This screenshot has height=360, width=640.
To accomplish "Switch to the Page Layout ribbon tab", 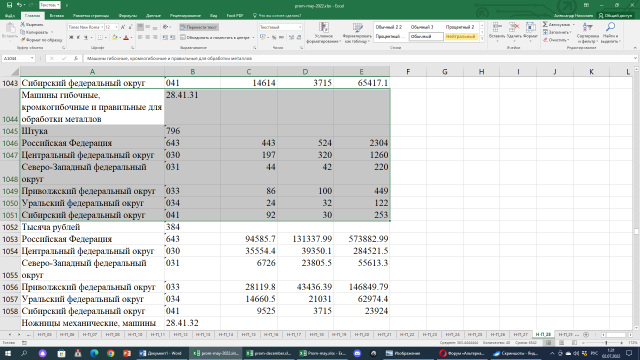I will point(91,16).
